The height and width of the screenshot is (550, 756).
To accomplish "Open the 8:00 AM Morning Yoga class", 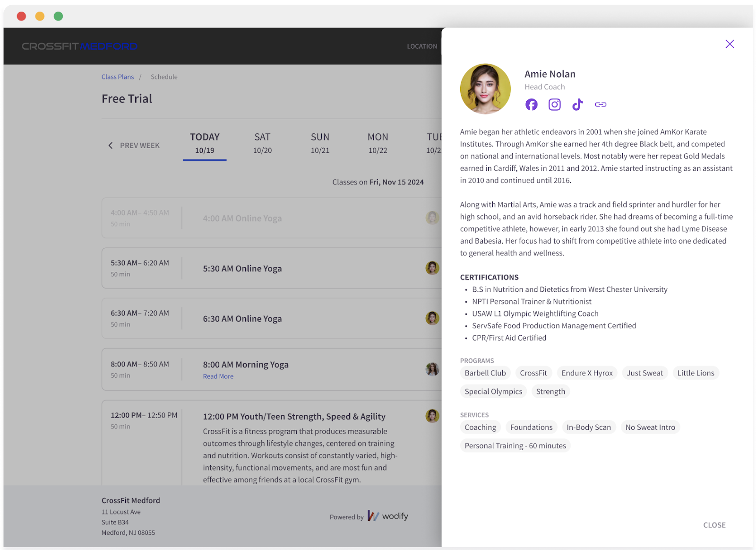I will tap(246, 365).
